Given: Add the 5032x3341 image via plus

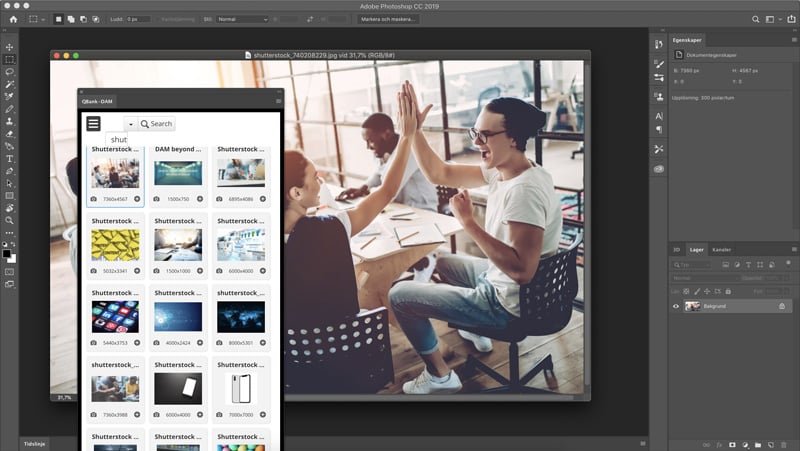Looking at the screenshot, I should 137,271.
